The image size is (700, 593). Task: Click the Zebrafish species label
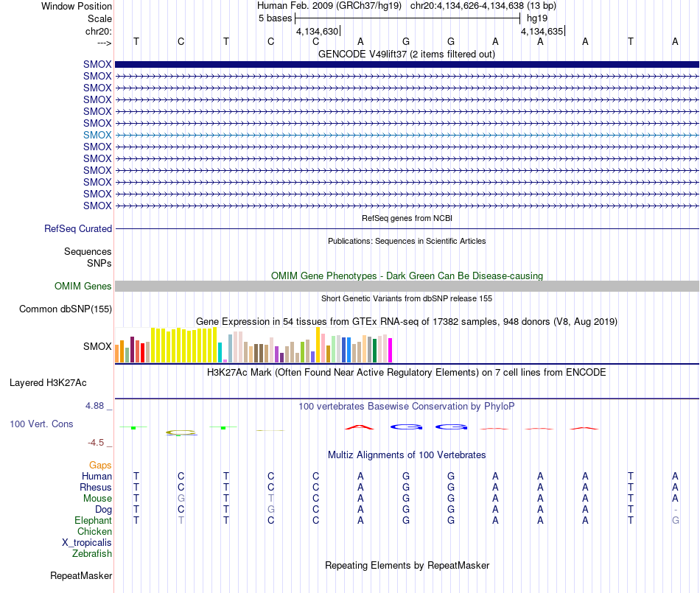(x=92, y=553)
